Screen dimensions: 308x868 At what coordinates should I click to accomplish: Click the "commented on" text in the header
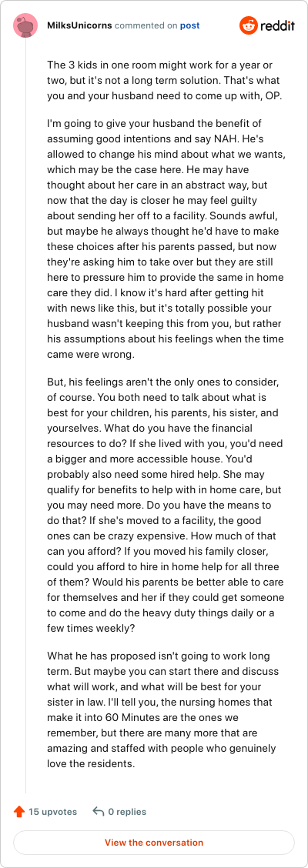click(x=146, y=25)
